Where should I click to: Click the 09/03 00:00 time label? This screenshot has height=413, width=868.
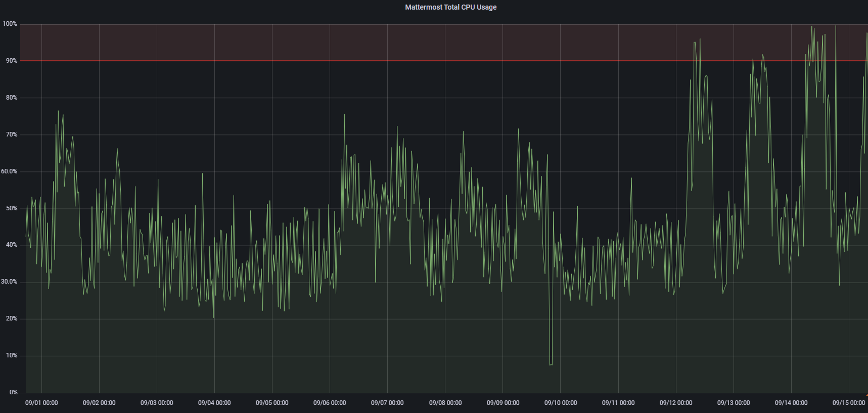[x=157, y=403]
